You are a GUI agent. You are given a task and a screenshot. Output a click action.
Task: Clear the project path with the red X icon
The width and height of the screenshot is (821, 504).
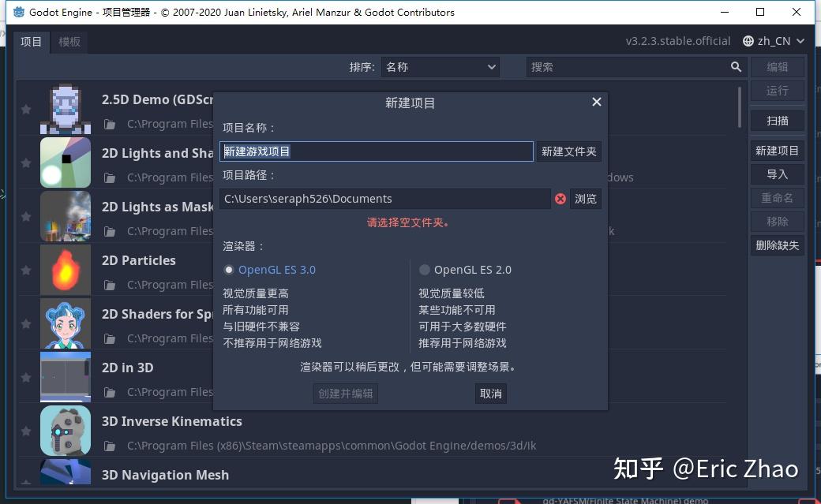(560, 199)
